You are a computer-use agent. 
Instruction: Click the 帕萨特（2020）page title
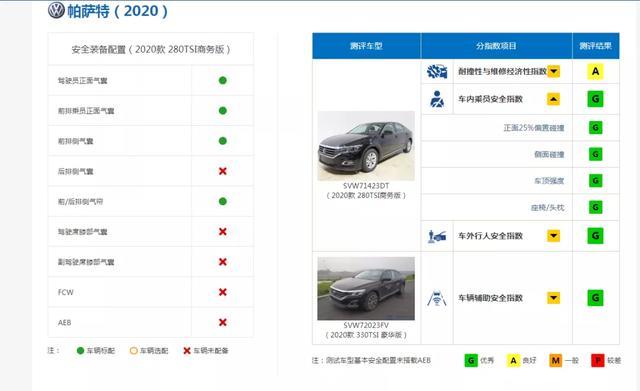click(117, 11)
